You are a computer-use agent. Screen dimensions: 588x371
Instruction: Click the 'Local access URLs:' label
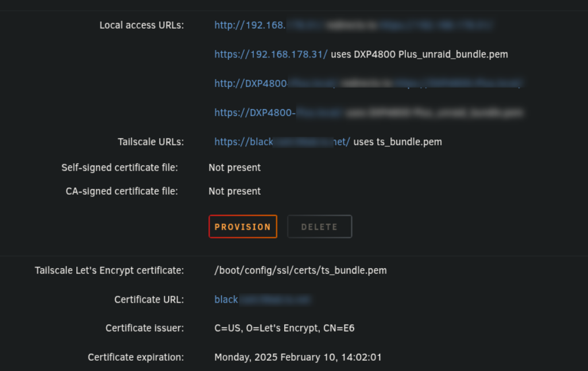coord(142,25)
